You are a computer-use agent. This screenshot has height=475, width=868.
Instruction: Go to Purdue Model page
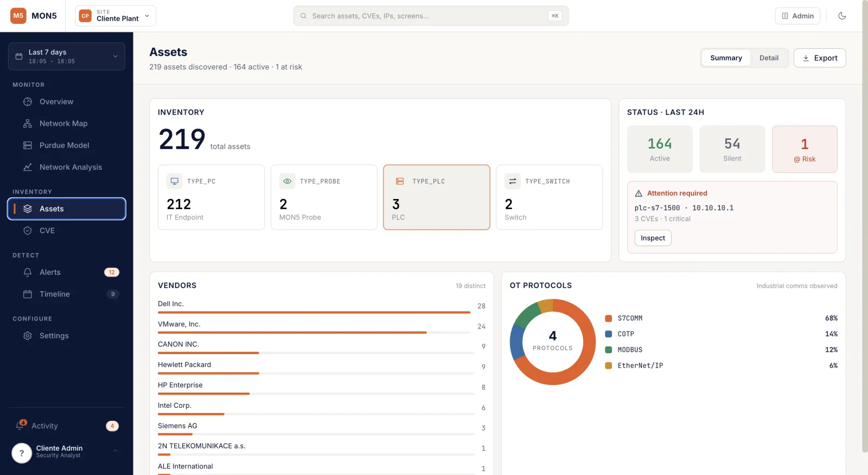(67, 145)
